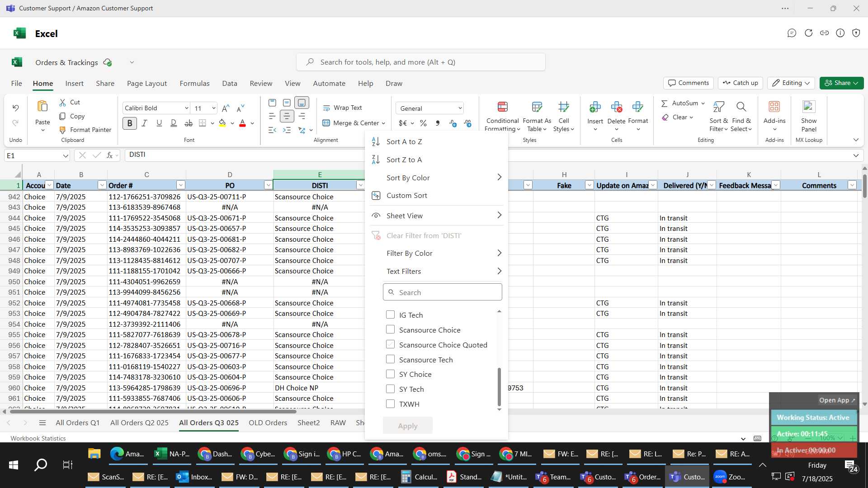Click the Format cells icon
The height and width of the screenshot is (488, 868).
[638, 107]
